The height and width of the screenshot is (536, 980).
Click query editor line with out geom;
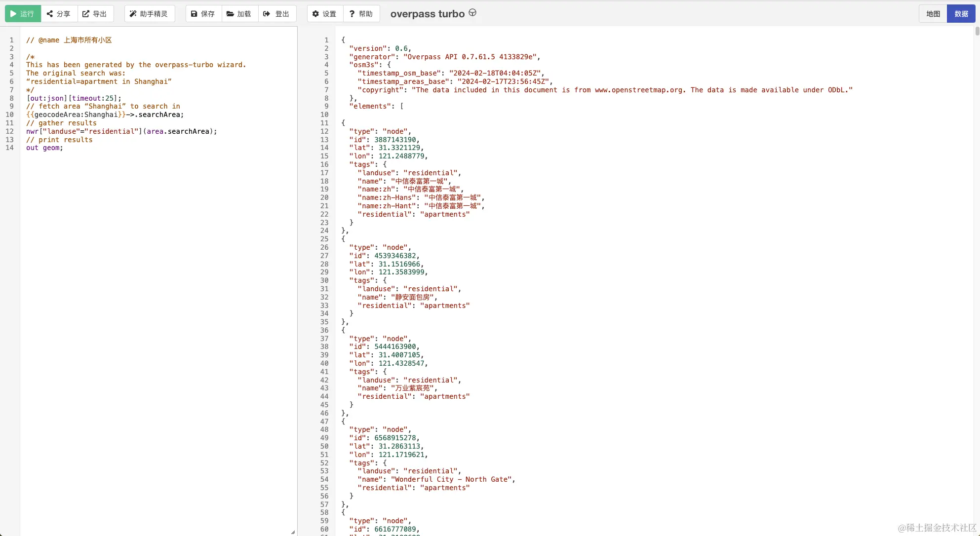point(44,148)
